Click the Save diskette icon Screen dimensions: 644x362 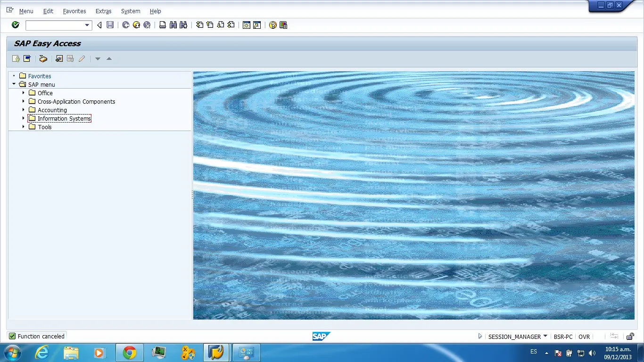tap(110, 25)
